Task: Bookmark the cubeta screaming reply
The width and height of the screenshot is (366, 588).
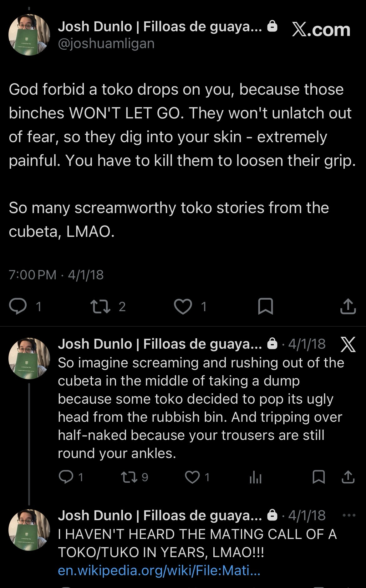Action: point(319,477)
